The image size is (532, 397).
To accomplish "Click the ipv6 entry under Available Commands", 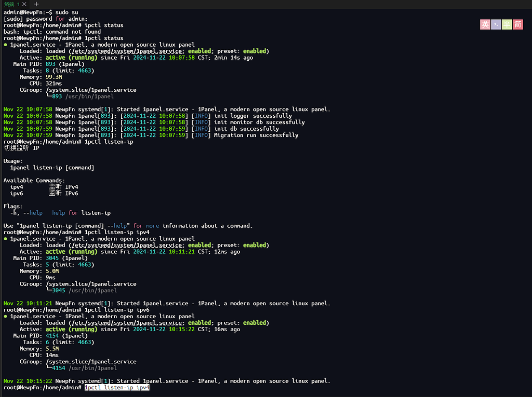I will (17, 193).
